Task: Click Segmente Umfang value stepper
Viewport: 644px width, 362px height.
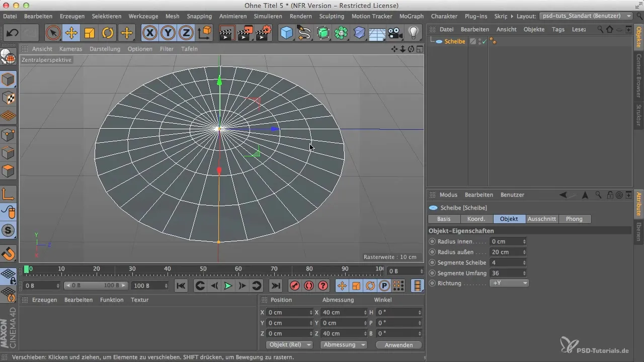Action: pos(524,273)
